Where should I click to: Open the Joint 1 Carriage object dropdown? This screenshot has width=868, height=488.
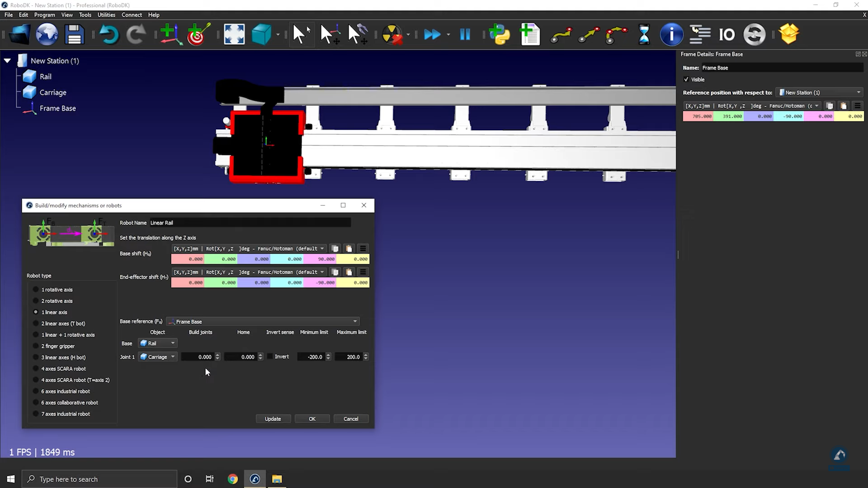(x=157, y=357)
